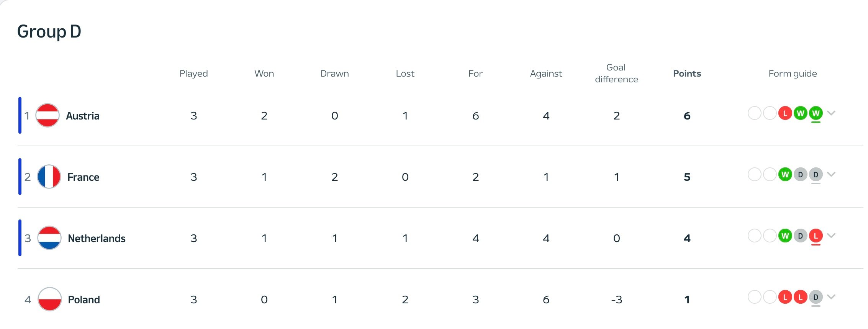
Task: Click the Form guide column header
Action: tap(793, 74)
